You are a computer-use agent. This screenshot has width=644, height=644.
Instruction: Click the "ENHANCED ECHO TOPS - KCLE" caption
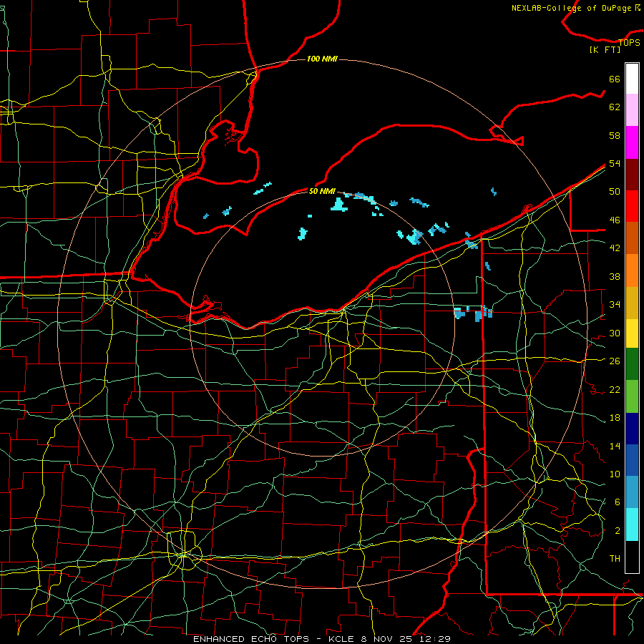[x=273, y=639]
